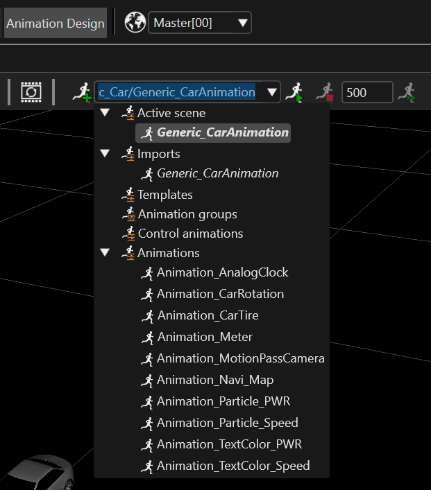Click the filmstrip camera snapshot icon

[31, 92]
